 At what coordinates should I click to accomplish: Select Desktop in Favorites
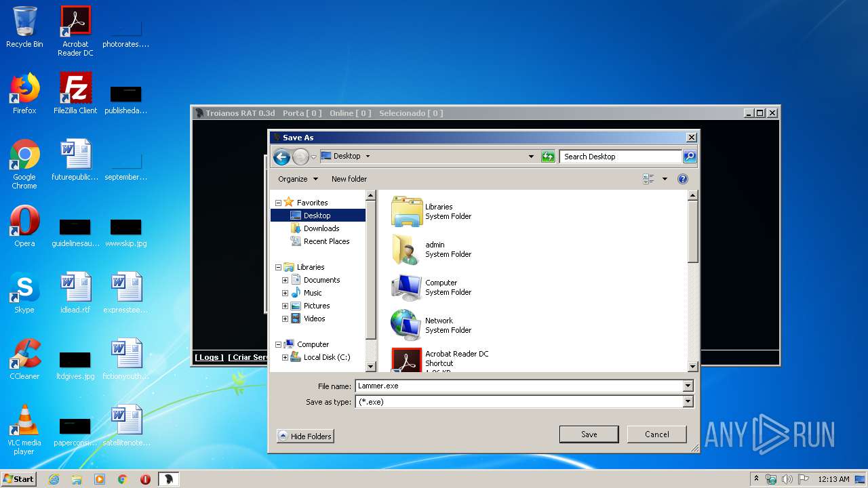pos(317,216)
